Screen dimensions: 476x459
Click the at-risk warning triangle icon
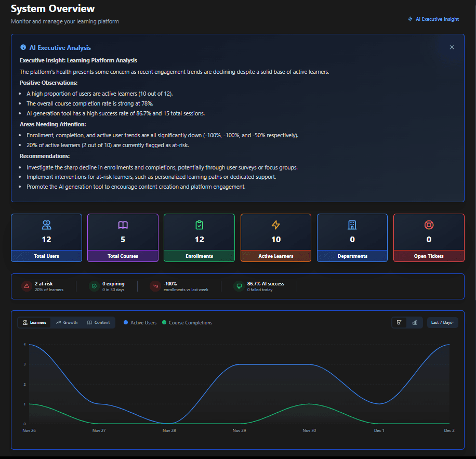[27, 286]
